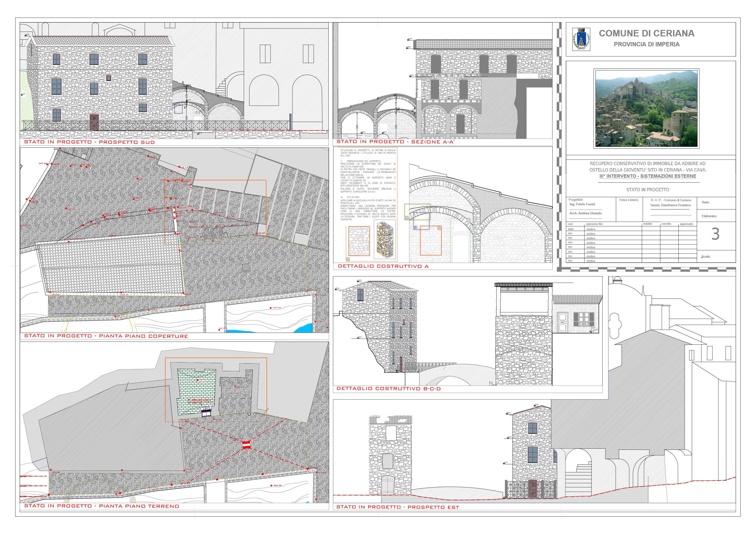Click the 'Scala:' field in title block

pos(706,257)
